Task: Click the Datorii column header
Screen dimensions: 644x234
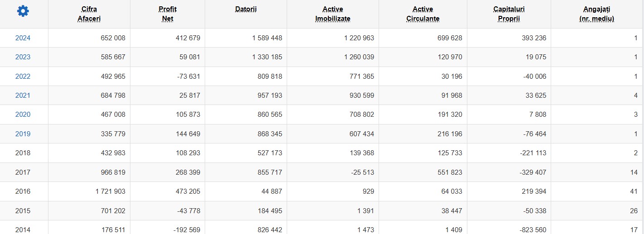Action: point(246,9)
